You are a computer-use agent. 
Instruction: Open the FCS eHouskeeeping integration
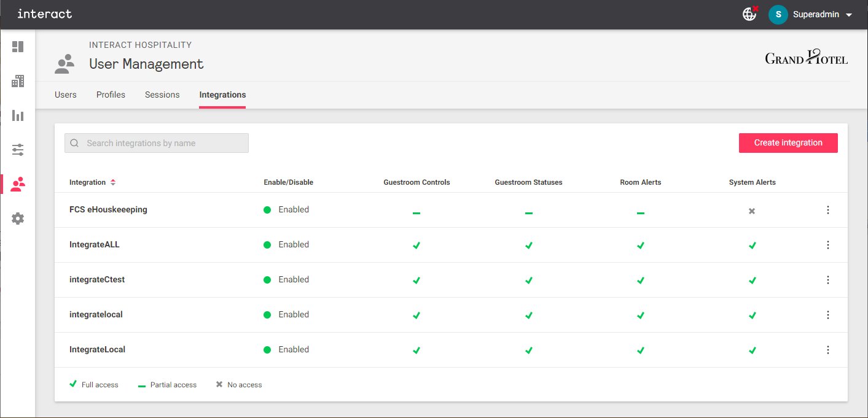point(108,209)
